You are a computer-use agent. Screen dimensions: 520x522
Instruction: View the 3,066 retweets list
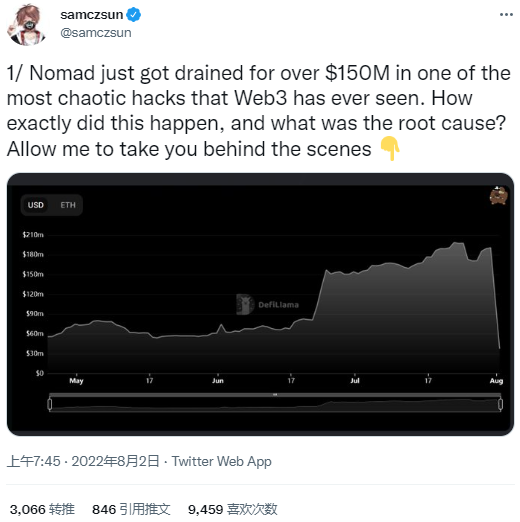[x=42, y=509]
